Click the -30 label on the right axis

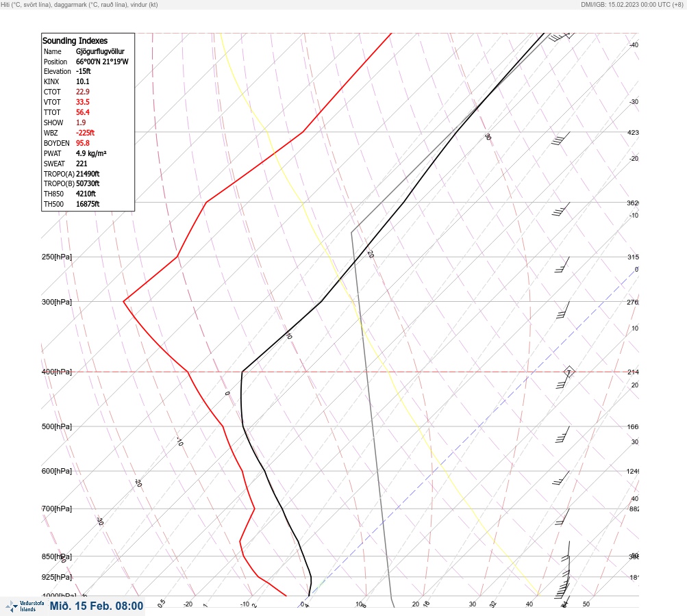(x=634, y=101)
